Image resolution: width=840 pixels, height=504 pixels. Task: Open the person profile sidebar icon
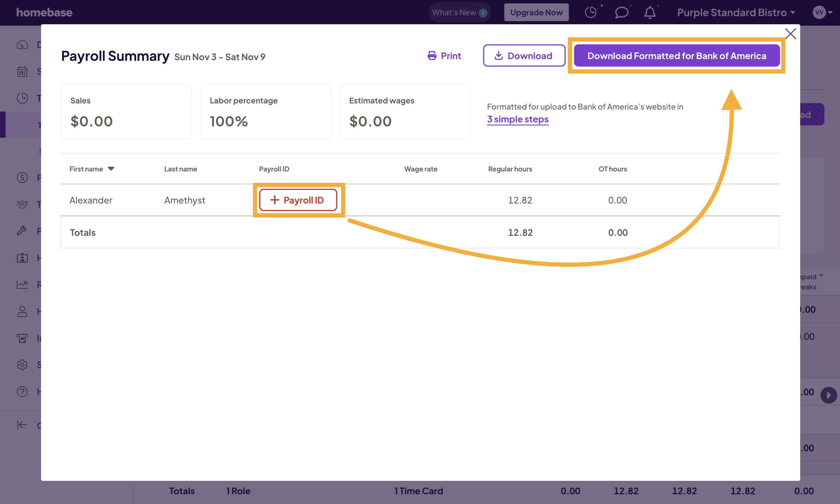coord(22,311)
